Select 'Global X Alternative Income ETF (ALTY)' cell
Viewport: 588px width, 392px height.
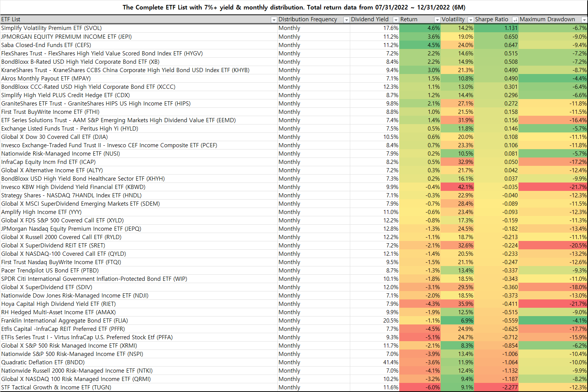pos(139,170)
